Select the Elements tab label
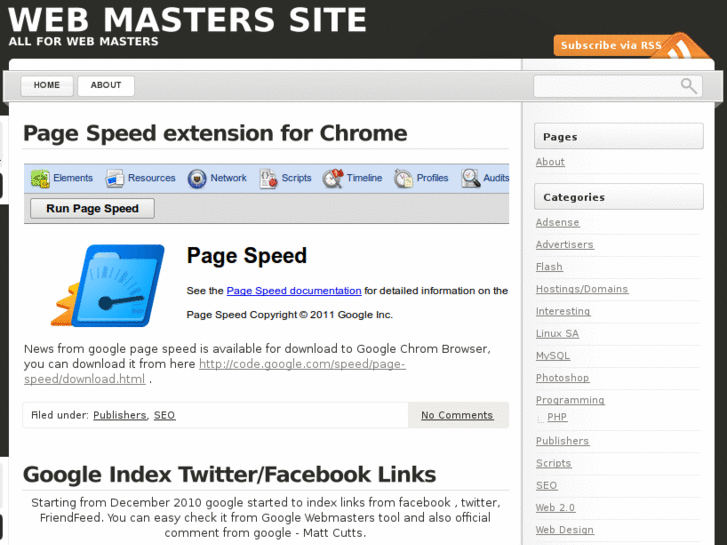727x545 pixels. pyautogui.click(x=73, y=178)
